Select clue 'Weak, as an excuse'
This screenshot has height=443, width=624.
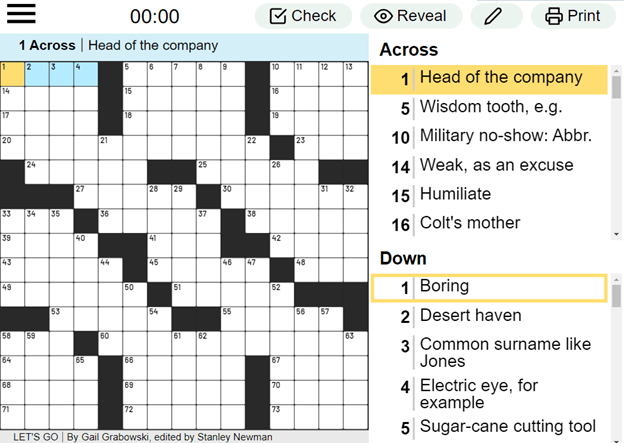(496, 165)
